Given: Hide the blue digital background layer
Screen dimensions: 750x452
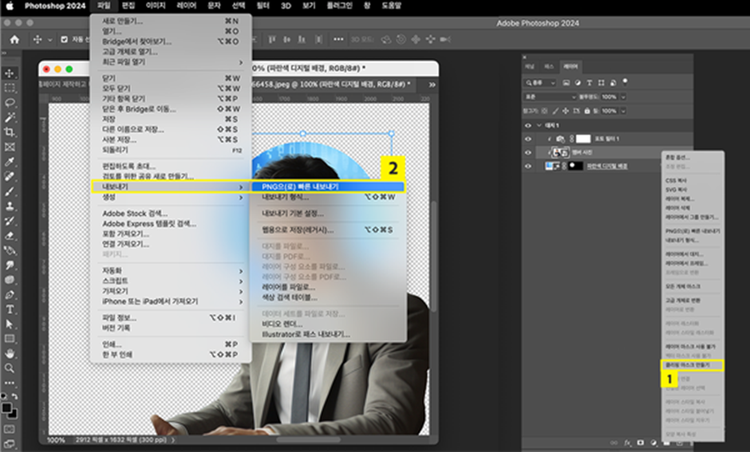Looking at the screenshot, I should 528,166.
